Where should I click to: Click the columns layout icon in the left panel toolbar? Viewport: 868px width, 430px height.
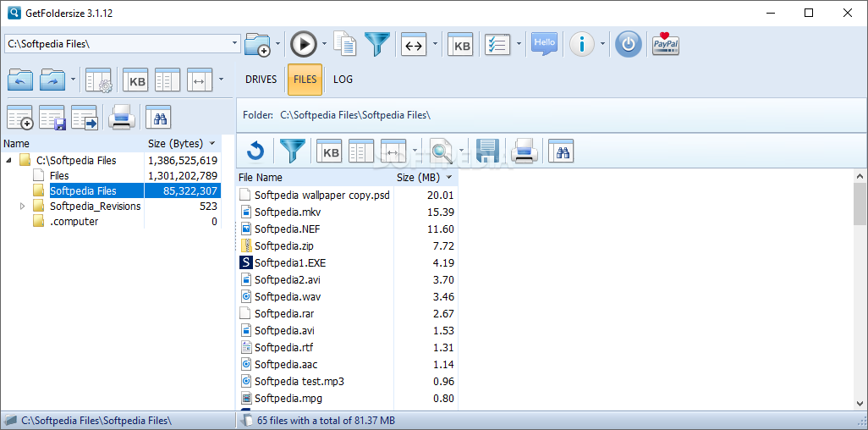168,80
